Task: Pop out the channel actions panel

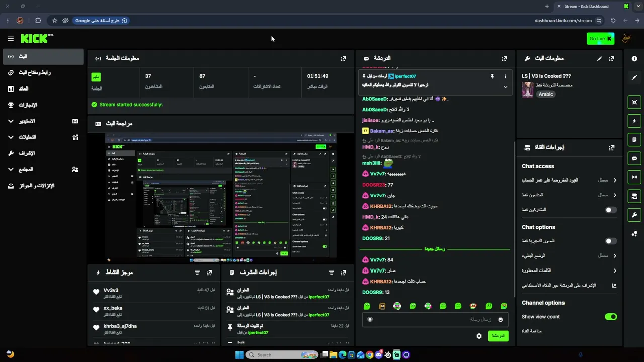Action: coord(612,147)
